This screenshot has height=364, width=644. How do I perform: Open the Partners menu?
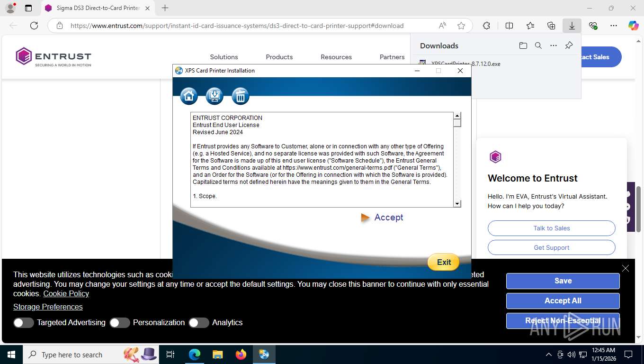tap(392, 57)
